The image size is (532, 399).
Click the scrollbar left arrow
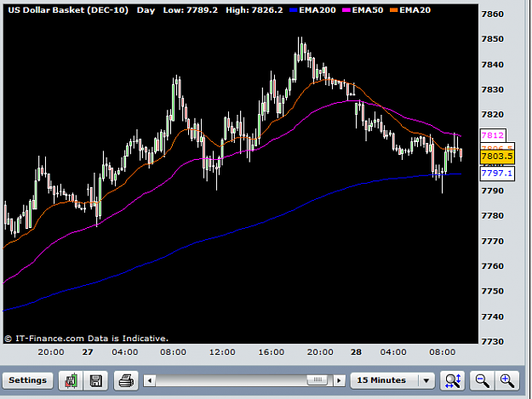click(149, 380)
